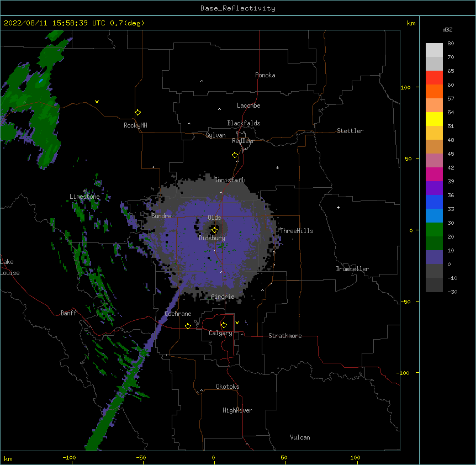The width and height of the screenshot is (476, 465).
Task: Select the light blue 30-33 dBZ legend swatch
Action: click(434, 216)
